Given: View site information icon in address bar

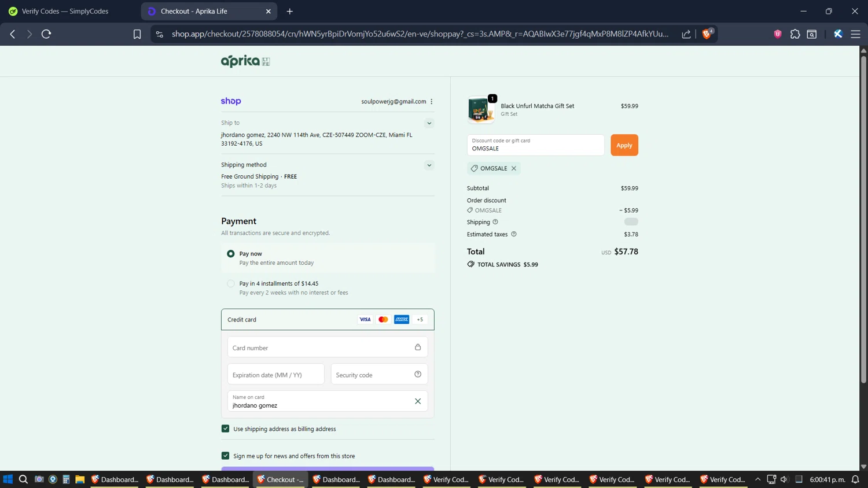Looking at the screenshot, I should (160, 34).
